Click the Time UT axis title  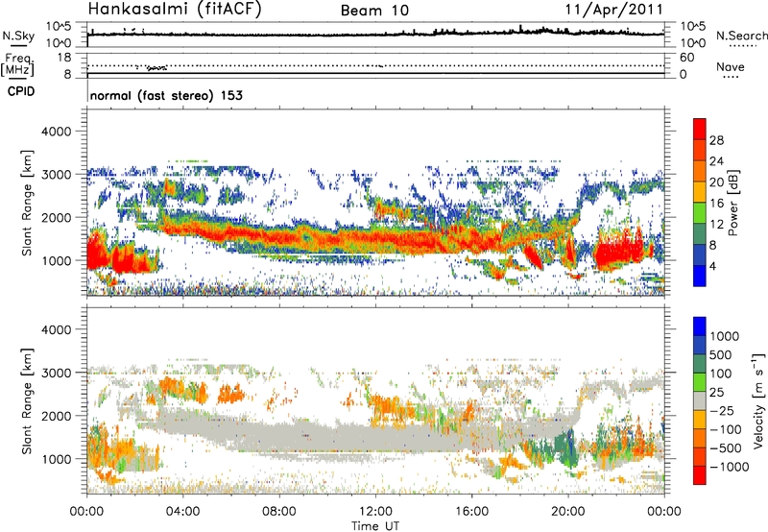375,526
